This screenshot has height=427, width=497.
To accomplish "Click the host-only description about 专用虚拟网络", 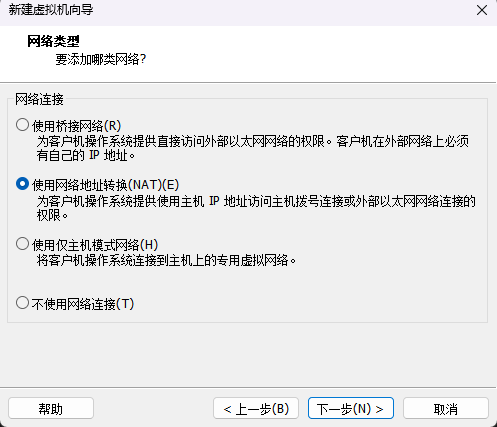I will click(166, 260).
